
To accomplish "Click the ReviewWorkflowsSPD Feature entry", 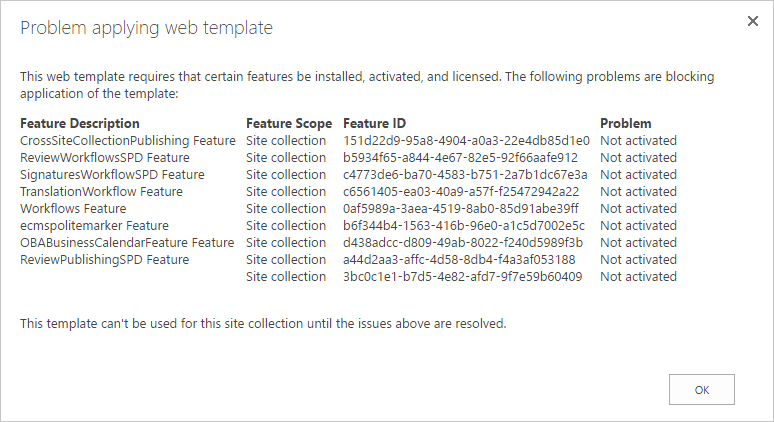I will coord(104,158).
